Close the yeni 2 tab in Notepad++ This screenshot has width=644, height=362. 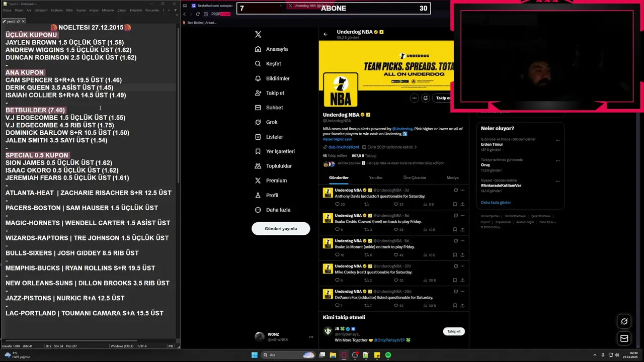[23, 21]
